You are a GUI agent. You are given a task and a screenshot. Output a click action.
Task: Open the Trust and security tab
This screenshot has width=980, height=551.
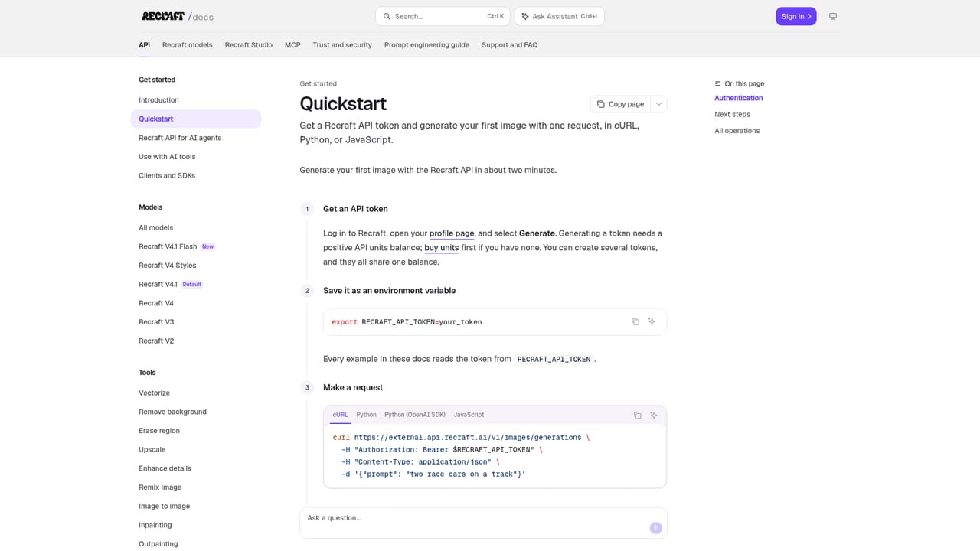click(x=342, y=45)
